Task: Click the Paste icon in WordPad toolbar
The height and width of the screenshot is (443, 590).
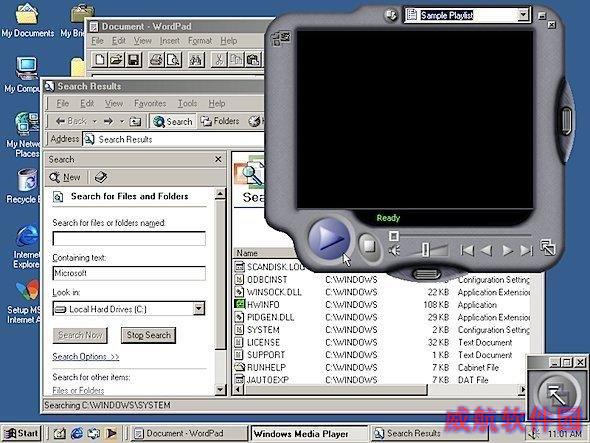Action: click(x=253, y=59)
